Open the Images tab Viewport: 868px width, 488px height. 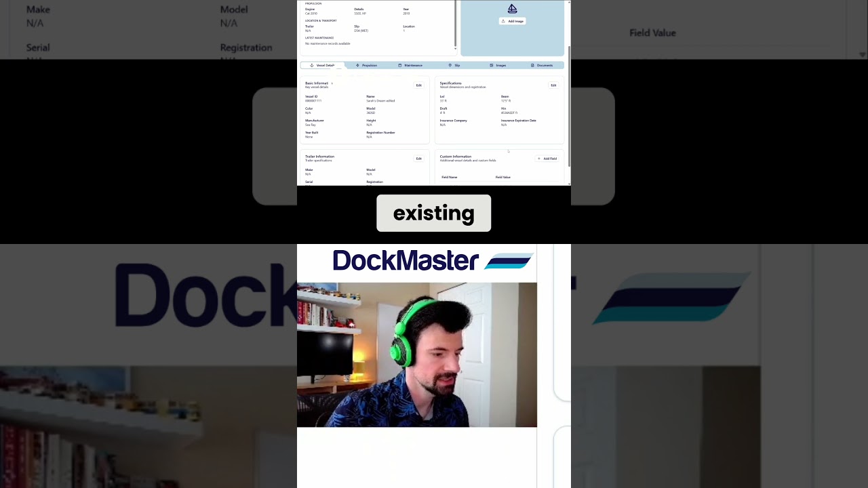click(498, 66)
